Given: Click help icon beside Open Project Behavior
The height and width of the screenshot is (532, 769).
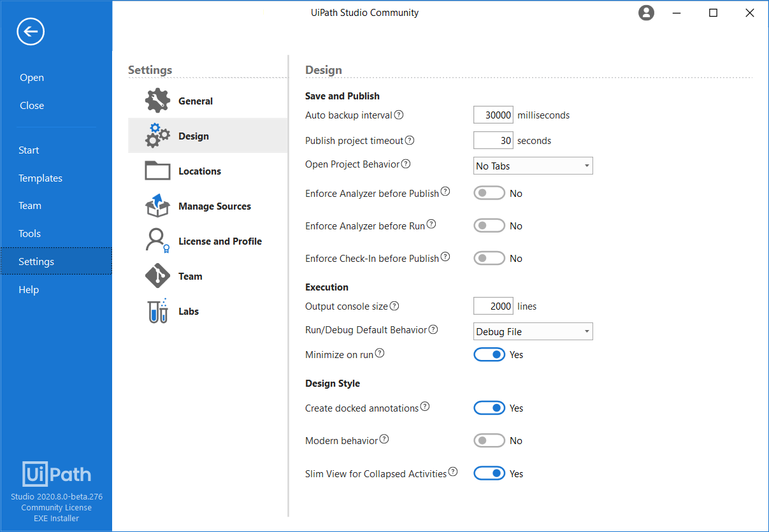Looking at the screenshot, I should coord(406,164).
